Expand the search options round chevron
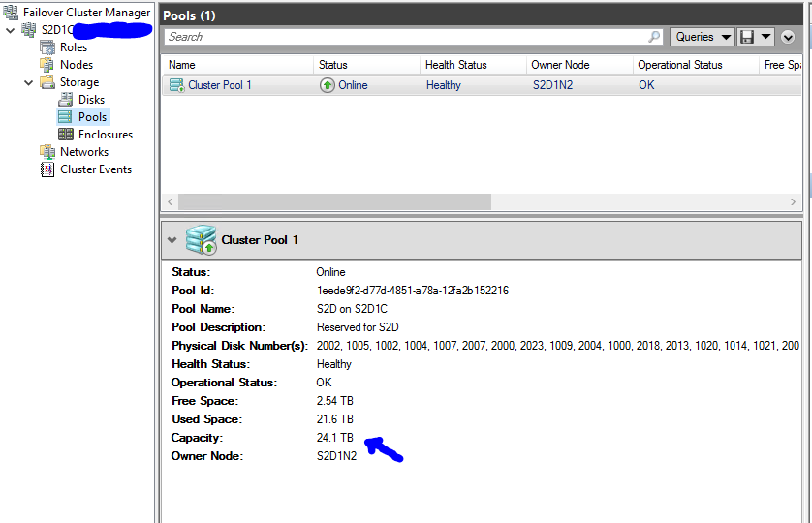Image resolution: width=812 pixels, height=523 pixels. click(x=788, y=37)
